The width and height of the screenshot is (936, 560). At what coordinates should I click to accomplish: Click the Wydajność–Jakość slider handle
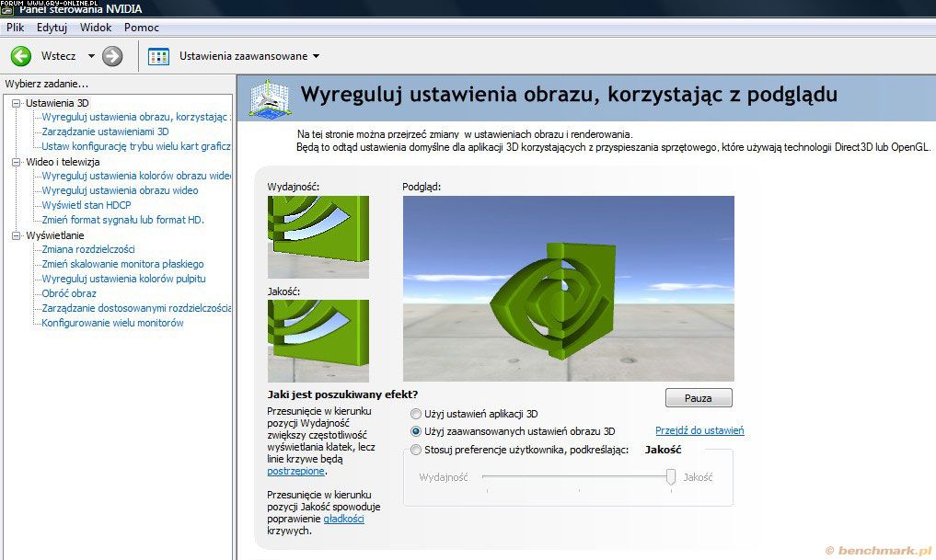(x=671, y=476)
